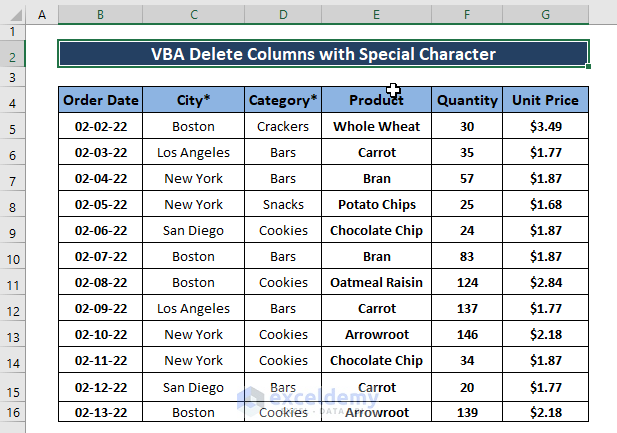
Task: Click the Unit Price header cell
Action: [x=545, y=100]
